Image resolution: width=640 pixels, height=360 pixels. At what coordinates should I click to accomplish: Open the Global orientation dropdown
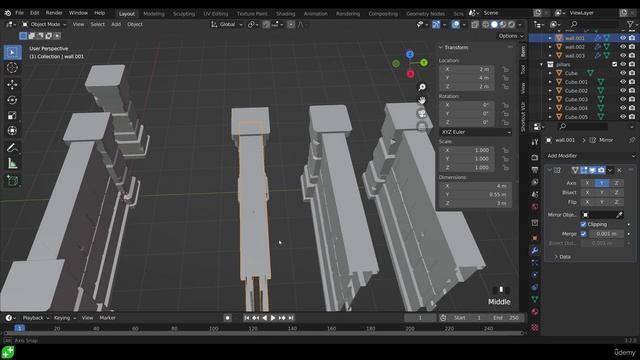[227, 24]
